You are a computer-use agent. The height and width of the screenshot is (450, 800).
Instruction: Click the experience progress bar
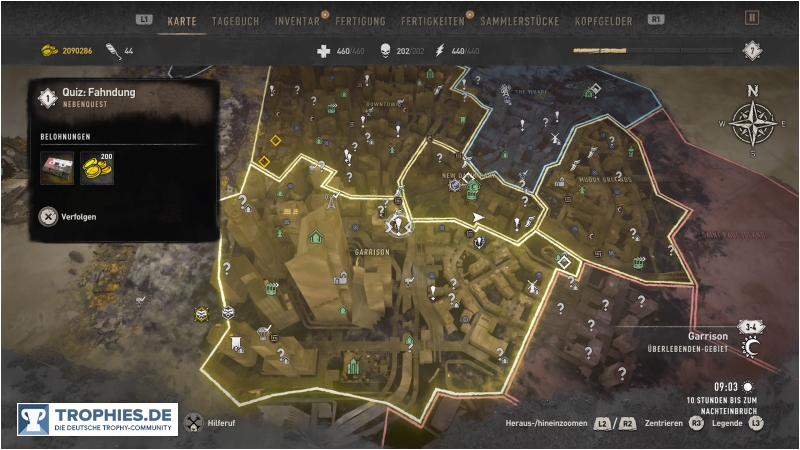653,51
